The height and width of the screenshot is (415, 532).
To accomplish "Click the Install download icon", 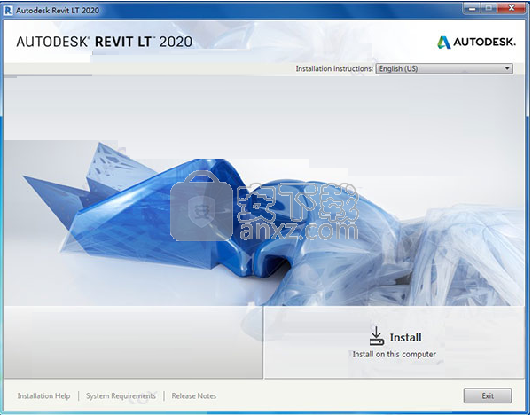I will 376,335.
